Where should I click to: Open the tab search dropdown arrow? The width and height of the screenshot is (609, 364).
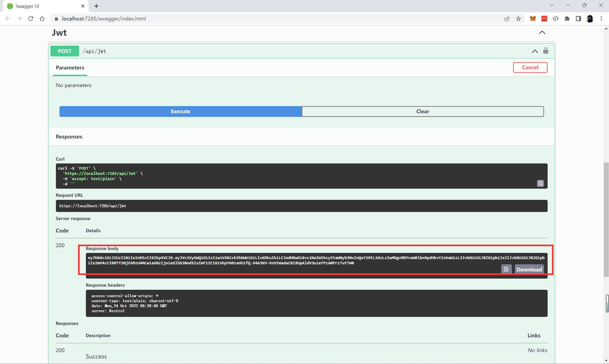click(552, 5)
